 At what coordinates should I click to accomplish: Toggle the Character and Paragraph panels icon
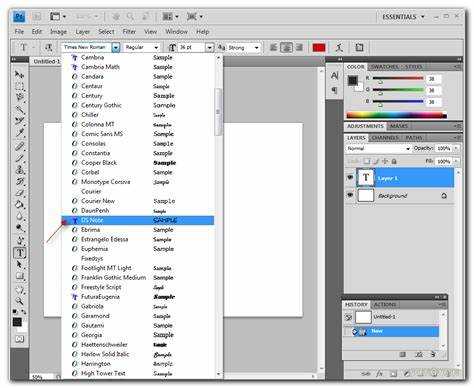click(x=359, y=47)
